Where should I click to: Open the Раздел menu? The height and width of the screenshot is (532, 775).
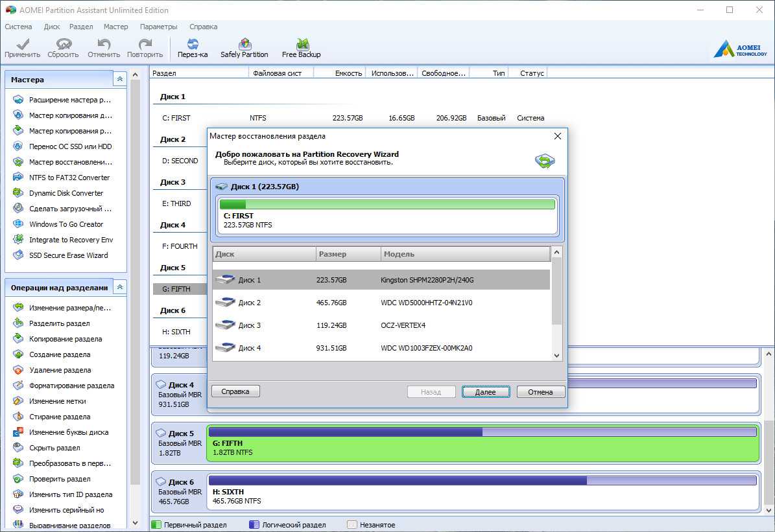coord(81,27)
